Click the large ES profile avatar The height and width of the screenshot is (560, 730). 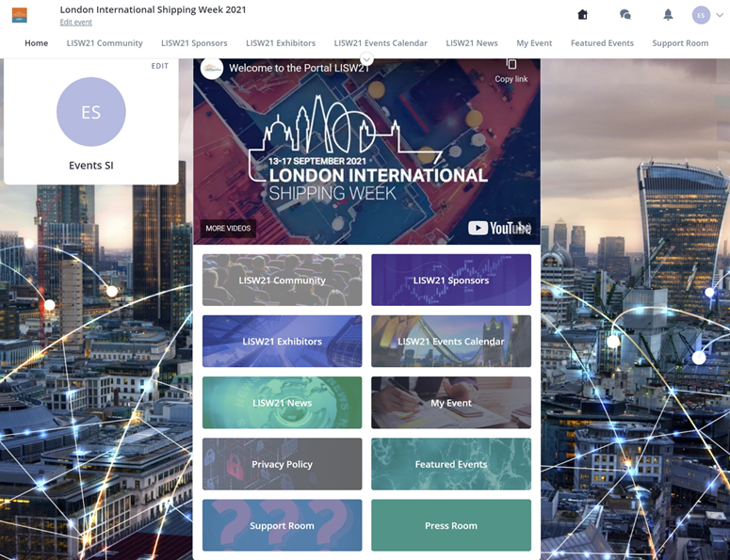point(91,112)
